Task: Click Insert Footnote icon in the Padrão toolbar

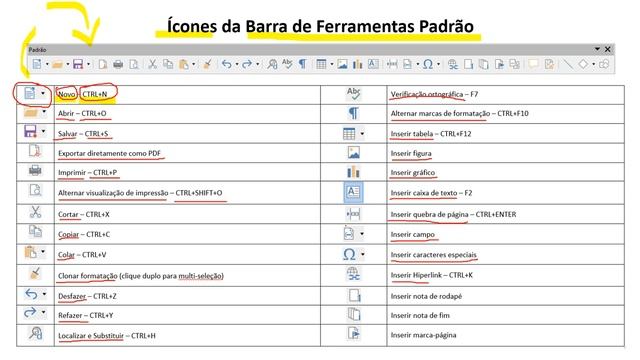Action: point(469,64)
